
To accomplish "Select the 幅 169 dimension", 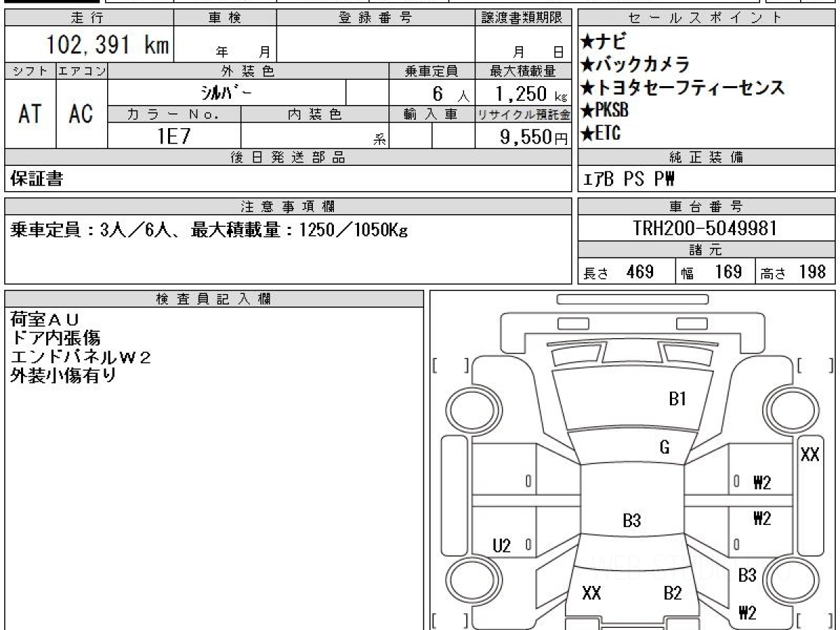I will (712, 272).
